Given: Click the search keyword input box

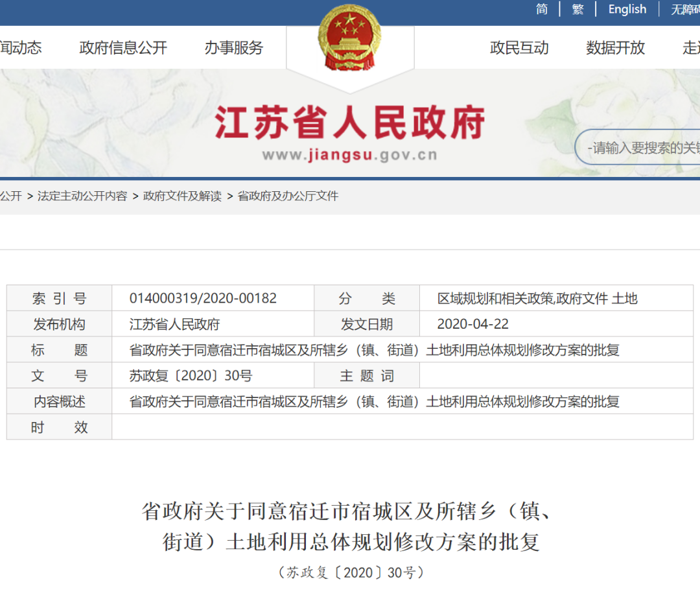Looking at the screenshot, I should 638,147.
